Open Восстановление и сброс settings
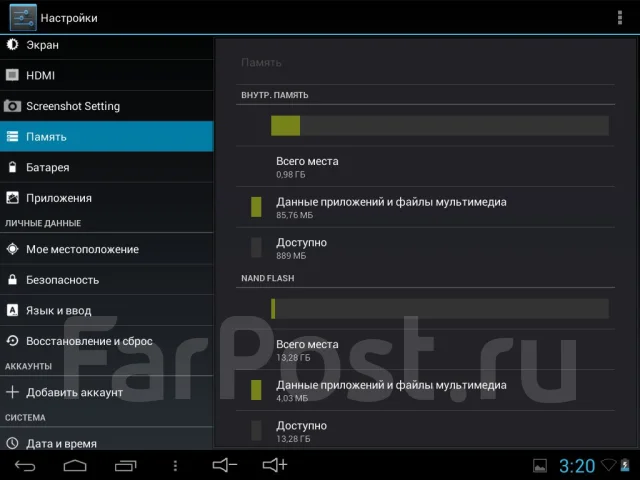This screenshot has height=480, width=640. 107,341
